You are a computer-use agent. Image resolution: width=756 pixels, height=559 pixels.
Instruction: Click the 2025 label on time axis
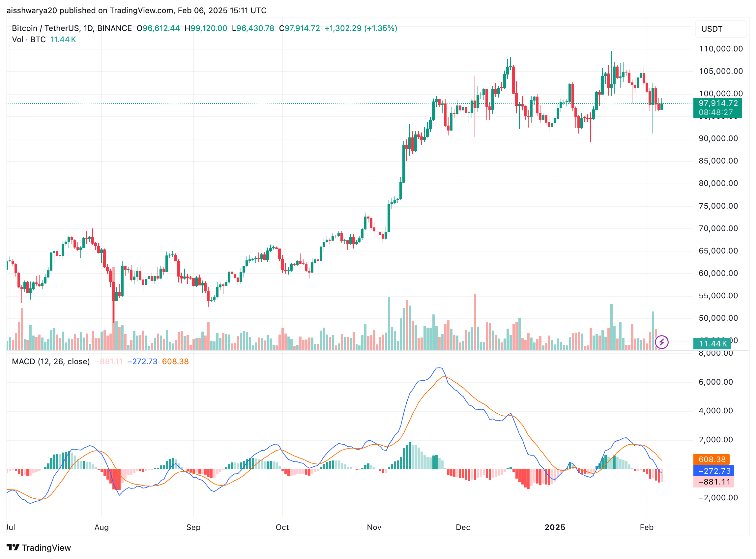tap(555, 528)
